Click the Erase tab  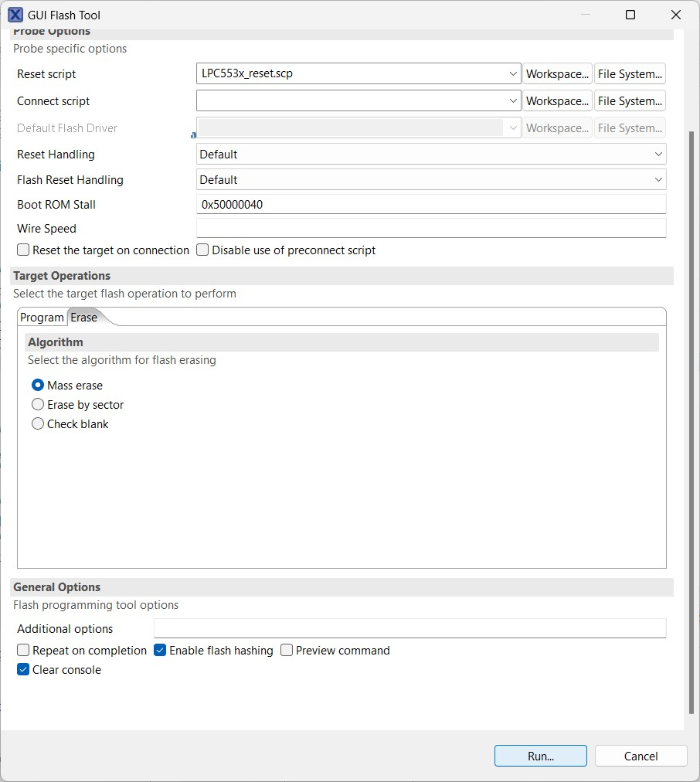point(83,317)
